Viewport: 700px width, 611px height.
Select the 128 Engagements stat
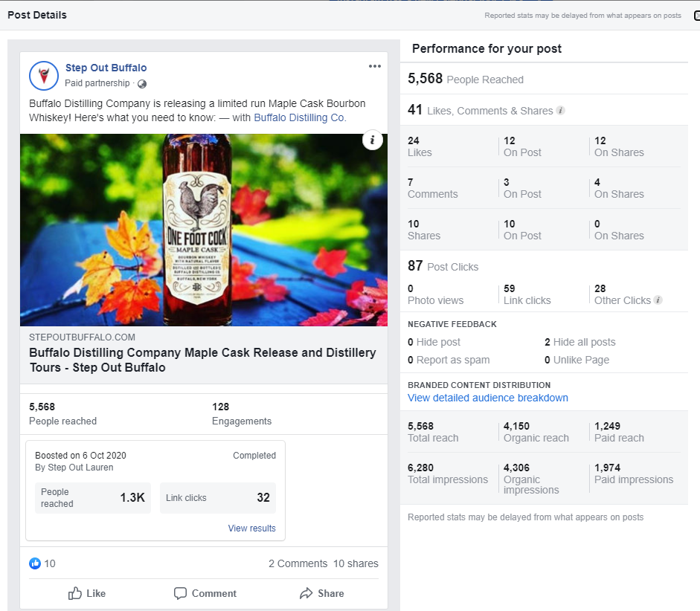[x=242, y=414]
